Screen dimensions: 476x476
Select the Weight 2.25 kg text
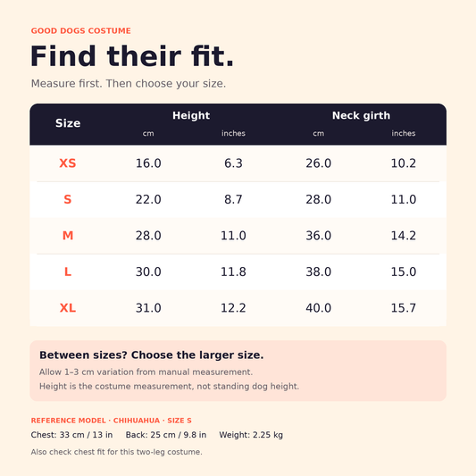pos(251,435)
